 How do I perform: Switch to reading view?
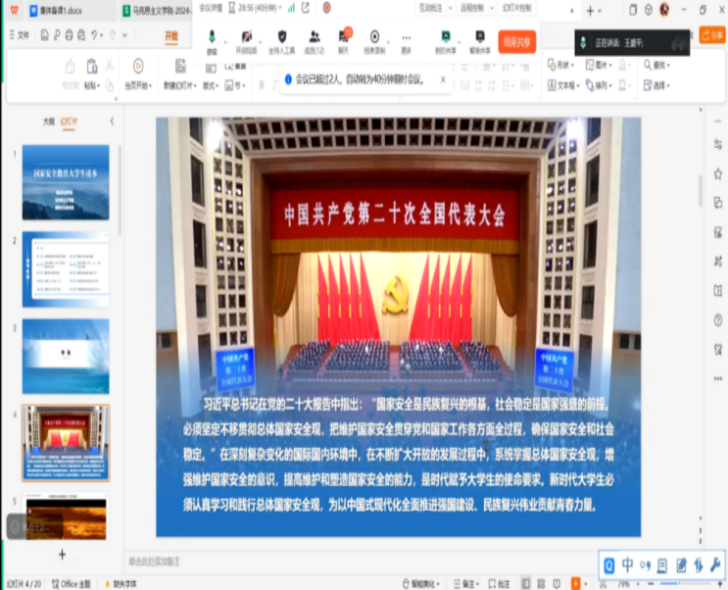[x=557, y=584]
